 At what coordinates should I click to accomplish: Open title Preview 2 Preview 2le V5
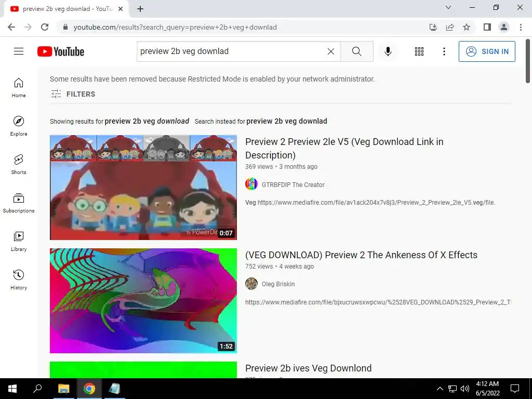(x=344, y=148)
